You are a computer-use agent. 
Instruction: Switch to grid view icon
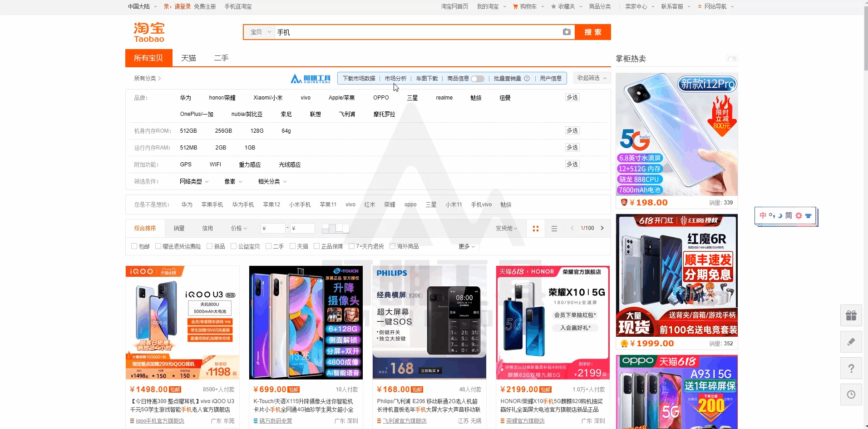(x=536, y=229)
